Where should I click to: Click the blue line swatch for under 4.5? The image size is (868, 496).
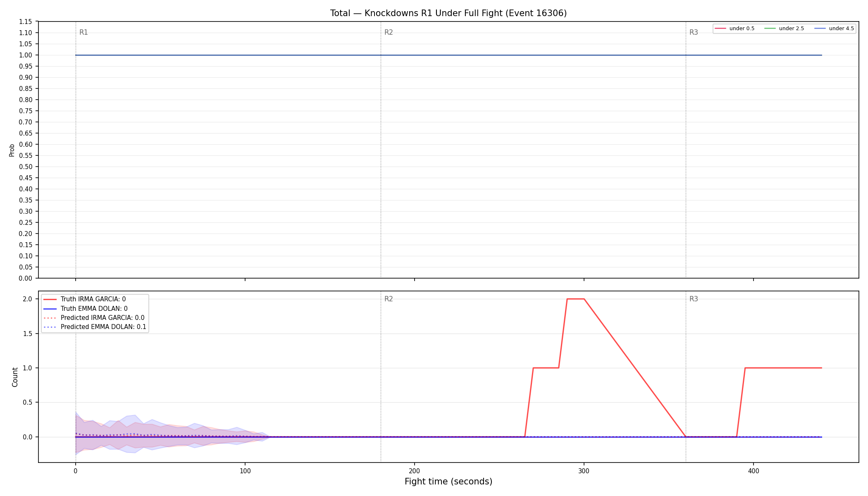820,29
